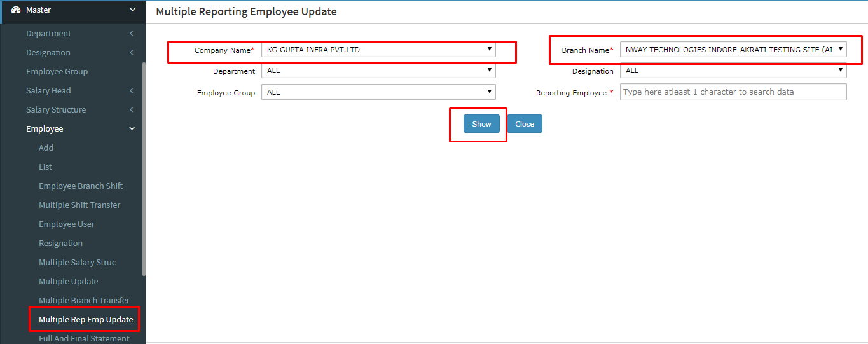Screen dimensions: 868x344
Task: Expand the Salary Head submenu
Action: [x=132, y=91]
